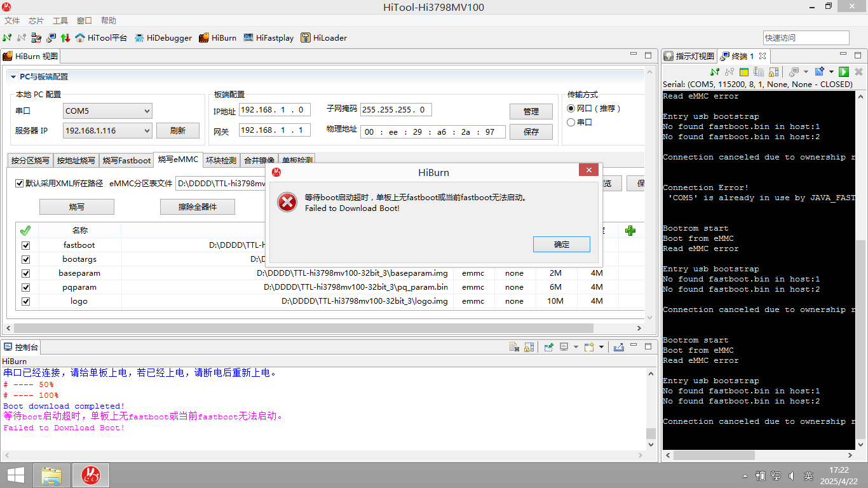Image resolution: width=868 pixels, height=488 pixels.
Task: Uncheck the baseparam partition checkbox
Action: coord(26,273)
